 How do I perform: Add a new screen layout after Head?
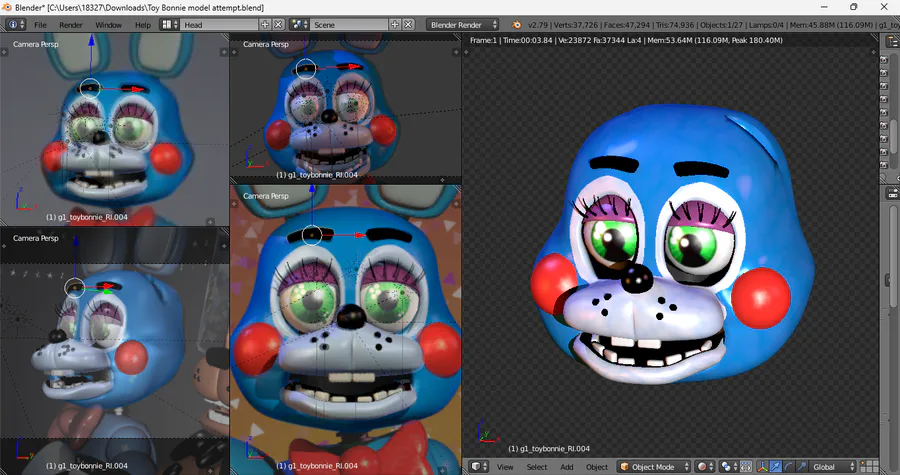(265, 25)
